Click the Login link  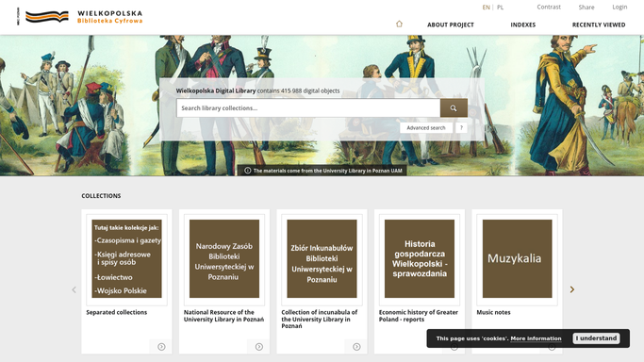(619, 7)
